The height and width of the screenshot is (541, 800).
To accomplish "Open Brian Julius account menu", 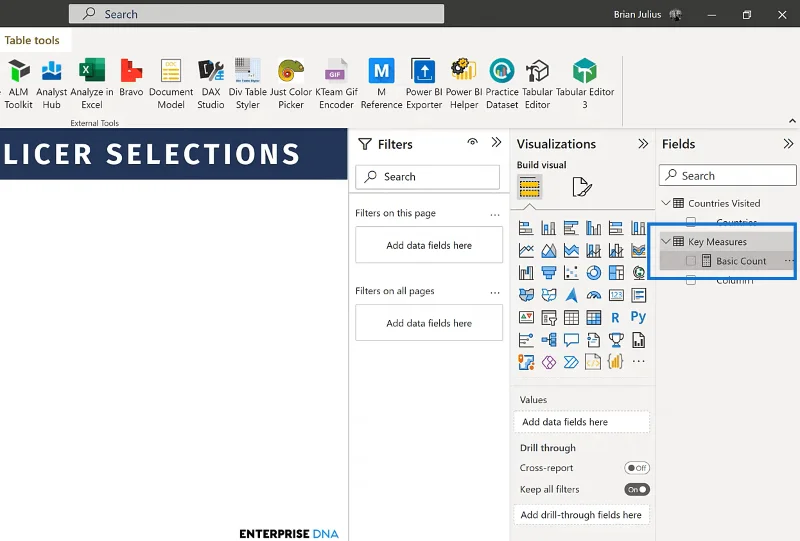I will pos(647,14).
